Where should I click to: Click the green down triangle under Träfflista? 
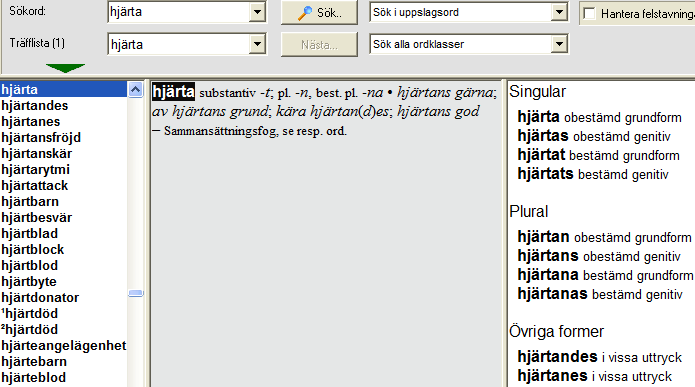(65, 68)
